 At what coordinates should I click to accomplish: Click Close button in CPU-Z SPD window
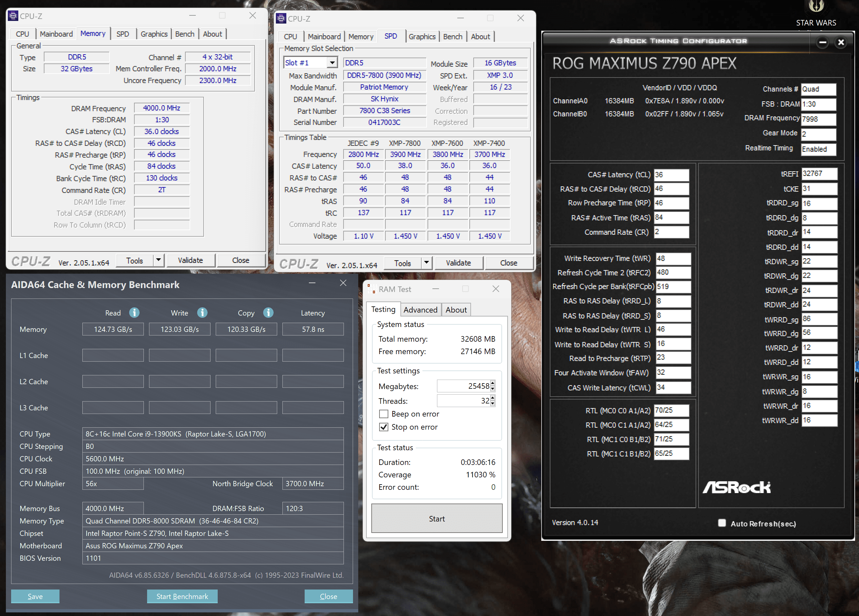pos(509,263)
